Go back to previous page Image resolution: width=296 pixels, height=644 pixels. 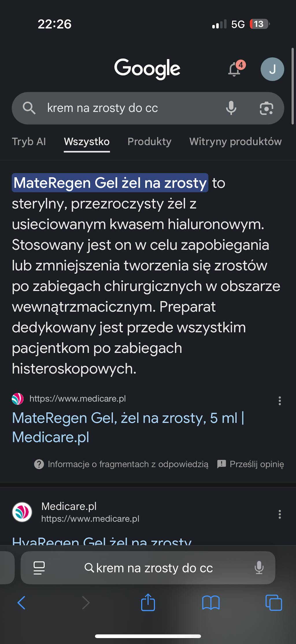[22, 603]
